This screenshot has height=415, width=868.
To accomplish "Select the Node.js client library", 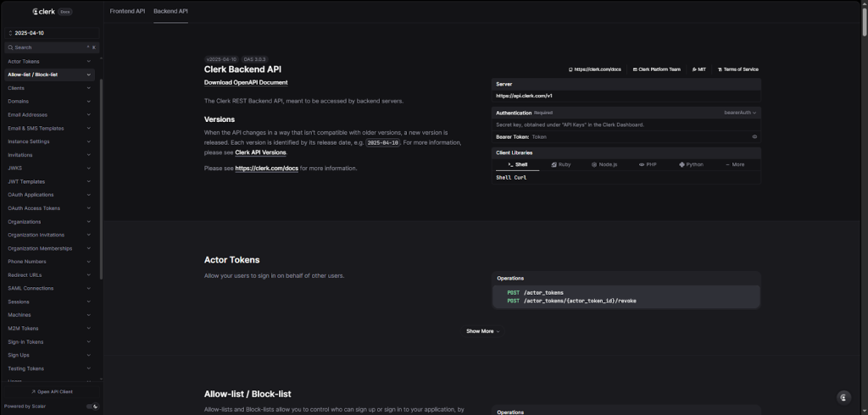I will (605, 164).
